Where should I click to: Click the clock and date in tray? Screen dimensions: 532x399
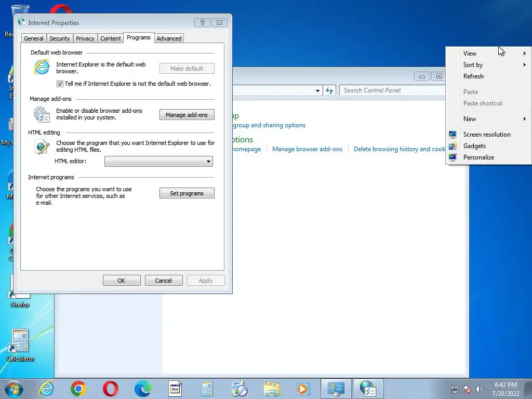(506, 389)
